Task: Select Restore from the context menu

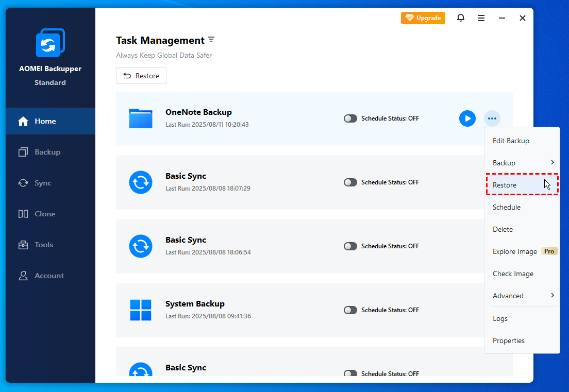Action: point(505,185)
